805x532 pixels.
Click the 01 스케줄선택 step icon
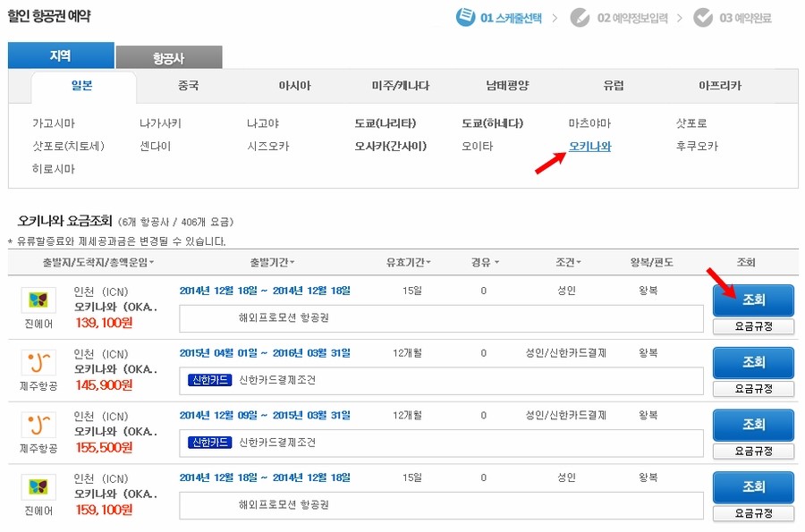coord(465,17)
